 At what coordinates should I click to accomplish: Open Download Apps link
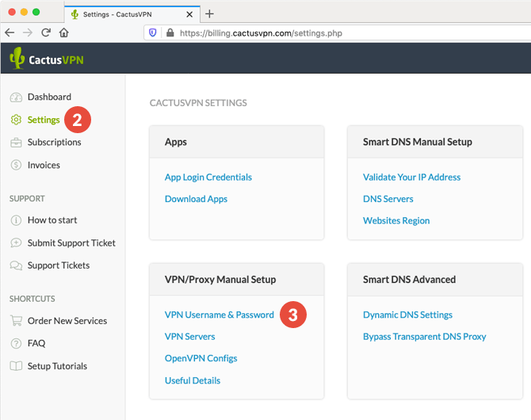pos(196,199)
